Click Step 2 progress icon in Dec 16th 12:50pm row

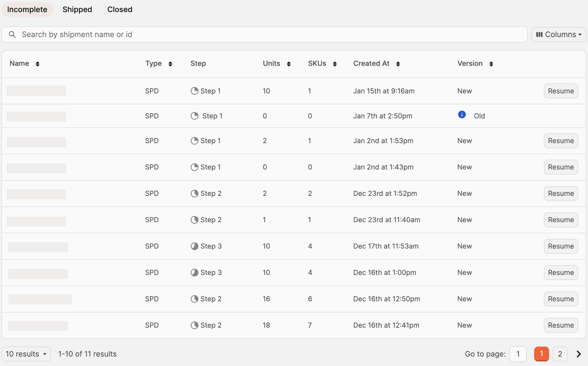click(x=195, y=299)
